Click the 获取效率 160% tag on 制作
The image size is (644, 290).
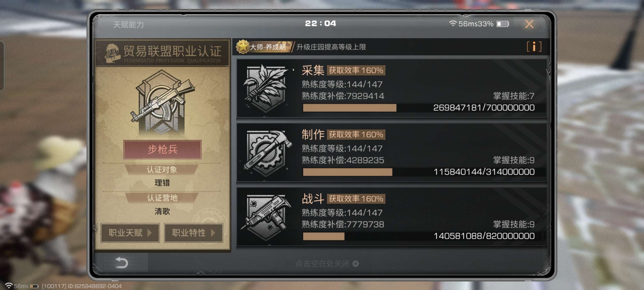coord(356,135)
